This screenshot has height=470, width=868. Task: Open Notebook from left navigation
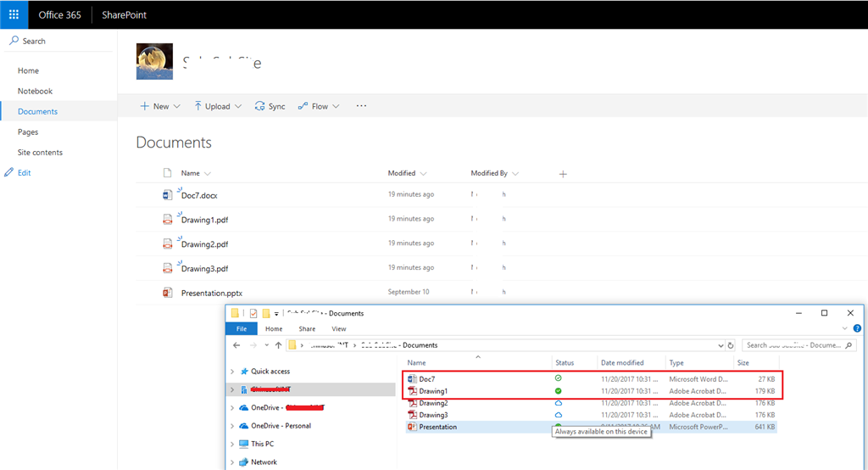35,91
